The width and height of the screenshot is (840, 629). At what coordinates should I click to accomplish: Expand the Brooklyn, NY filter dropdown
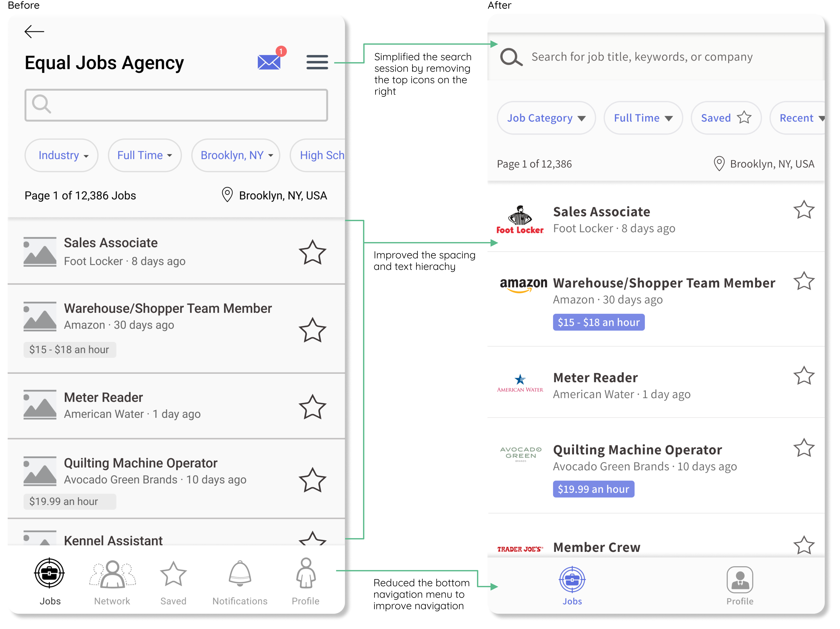236,155
